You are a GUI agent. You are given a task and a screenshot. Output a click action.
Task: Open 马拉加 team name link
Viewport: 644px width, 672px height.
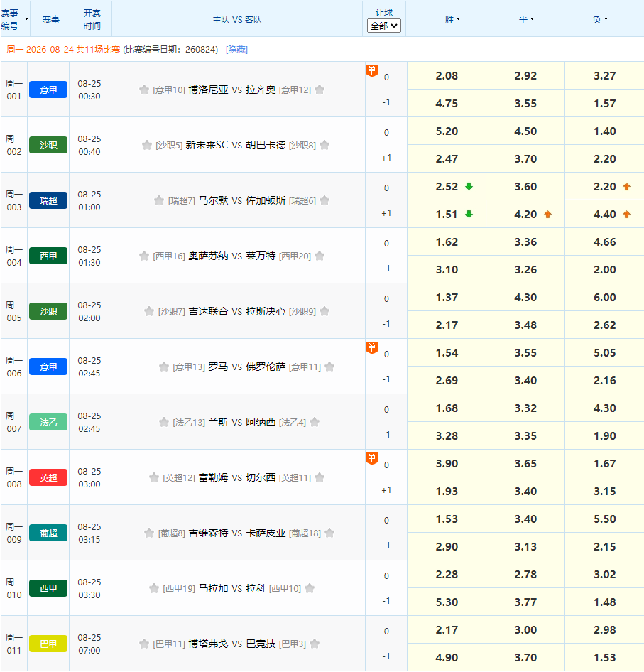tap(213, 588)
